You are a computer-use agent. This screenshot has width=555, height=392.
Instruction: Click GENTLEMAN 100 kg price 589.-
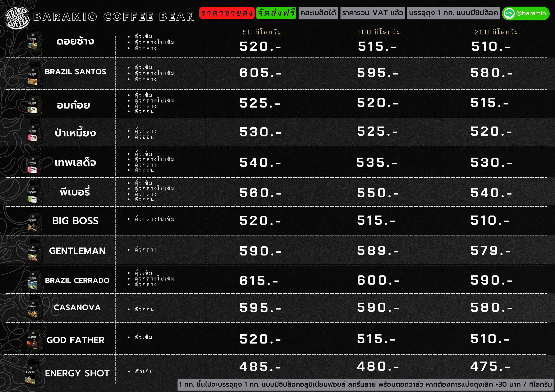[378, 251]
